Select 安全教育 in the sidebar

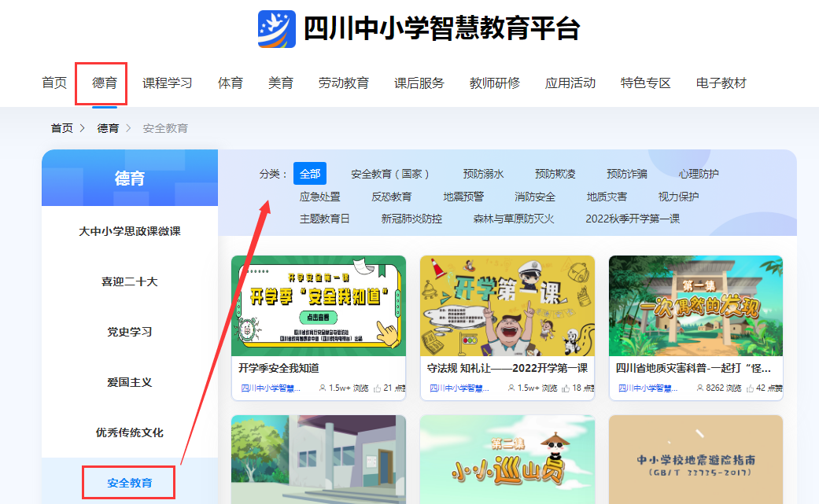pos(130,483)
